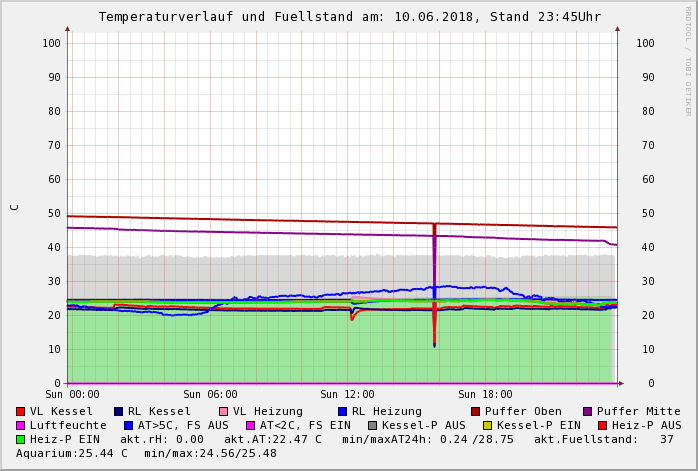Click the RRDTOOL / TOBI OETIKER watermark

[x=688, y=60]
